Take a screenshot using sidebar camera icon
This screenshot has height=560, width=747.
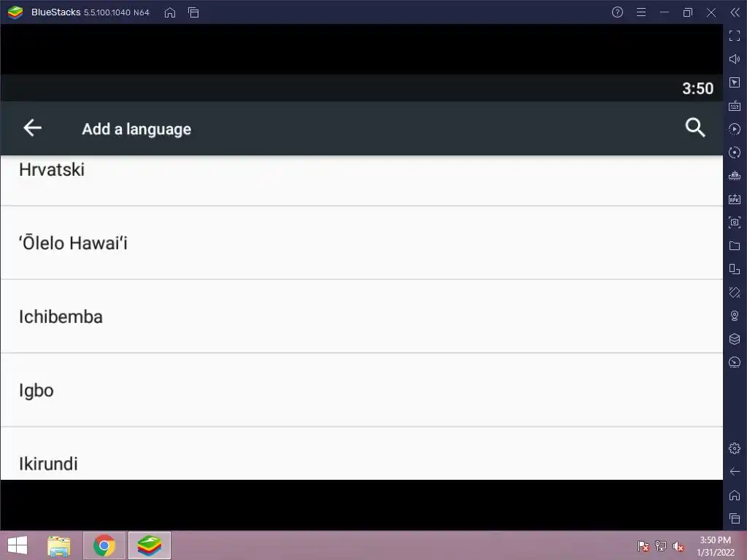click(735, 222)
